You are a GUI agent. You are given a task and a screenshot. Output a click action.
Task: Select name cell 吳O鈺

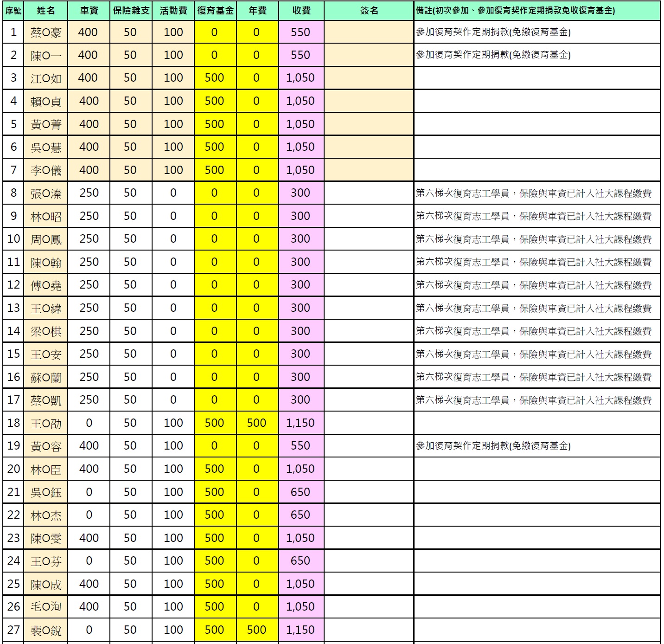coord(46,492)
